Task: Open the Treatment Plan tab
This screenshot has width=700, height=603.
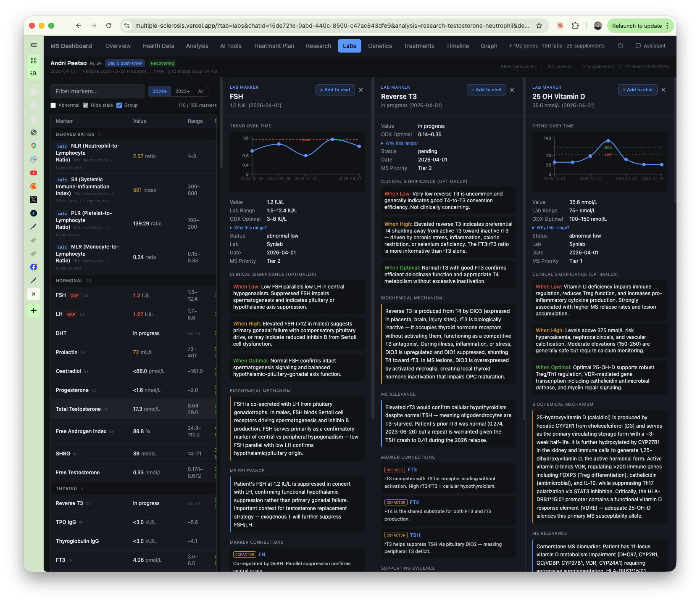Action: coord(274,46)
